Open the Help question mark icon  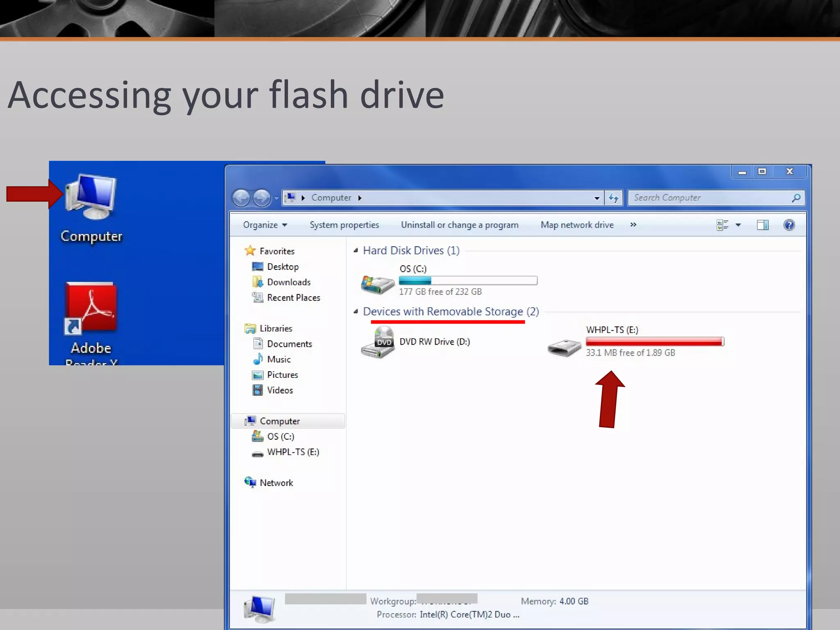(789, 225)
